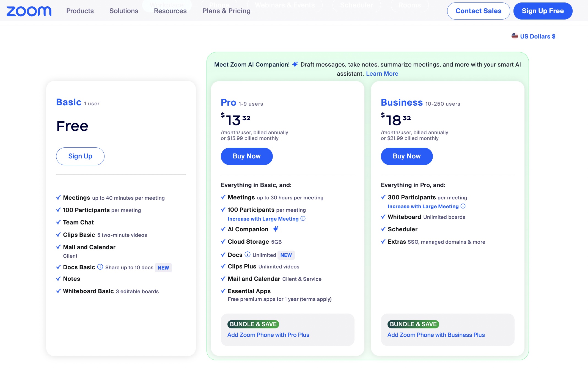
Task: Click the Business plan BUNDLE & SAVE badge
Action: point(413,324)
